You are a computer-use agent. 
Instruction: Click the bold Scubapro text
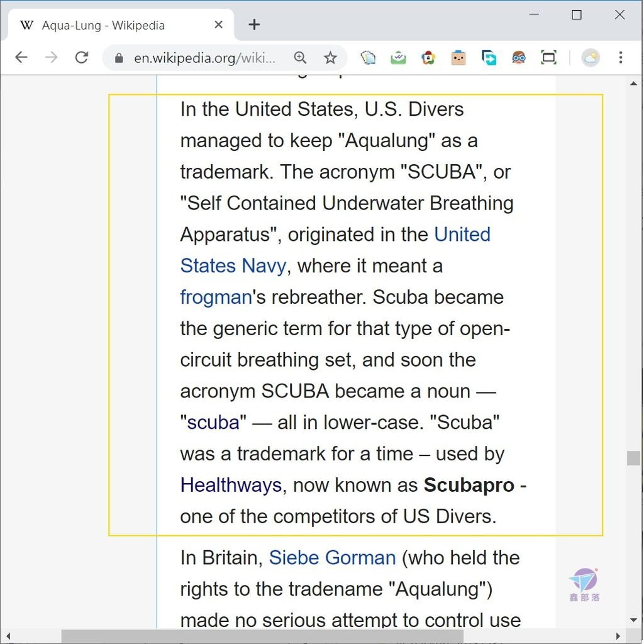click(x=469, y=485)
